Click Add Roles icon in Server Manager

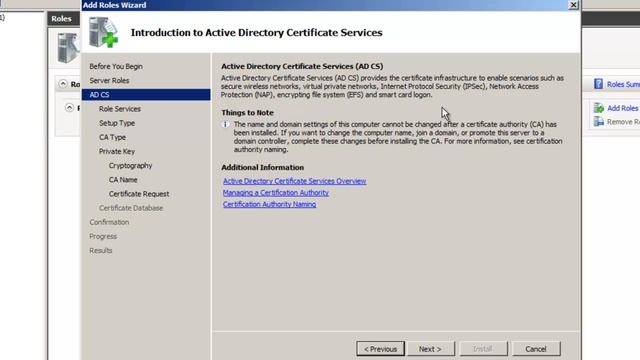coord(598,108)
